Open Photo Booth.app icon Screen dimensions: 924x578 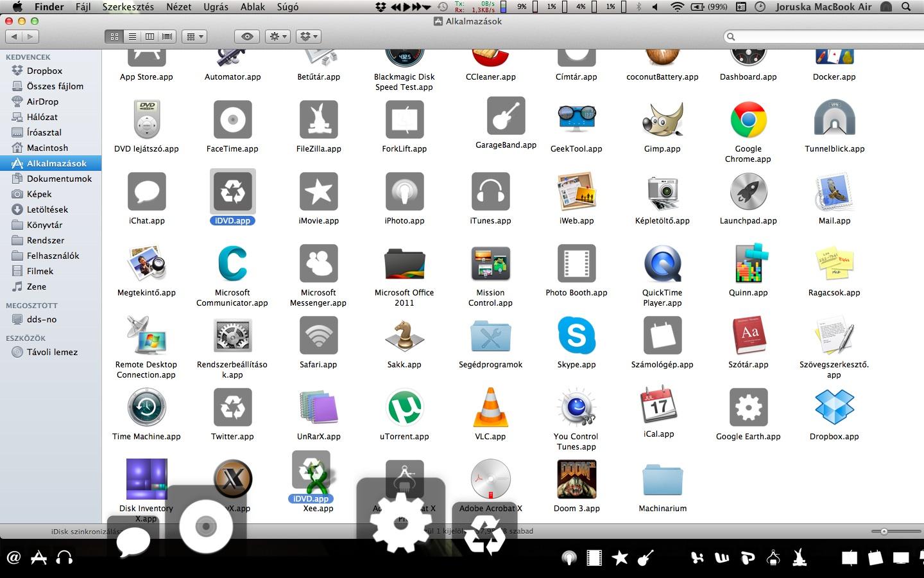[576, 263]
